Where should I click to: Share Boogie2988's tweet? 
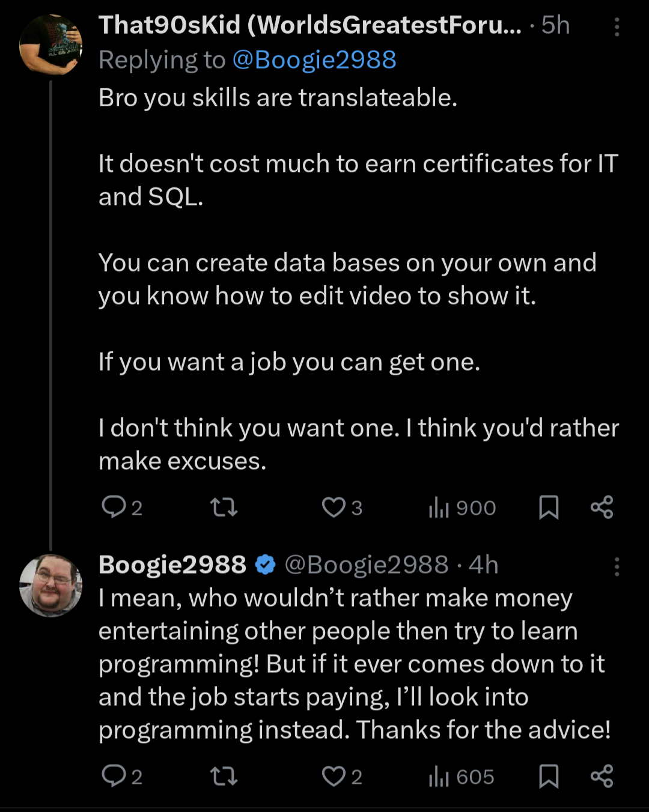coord(603,776)
